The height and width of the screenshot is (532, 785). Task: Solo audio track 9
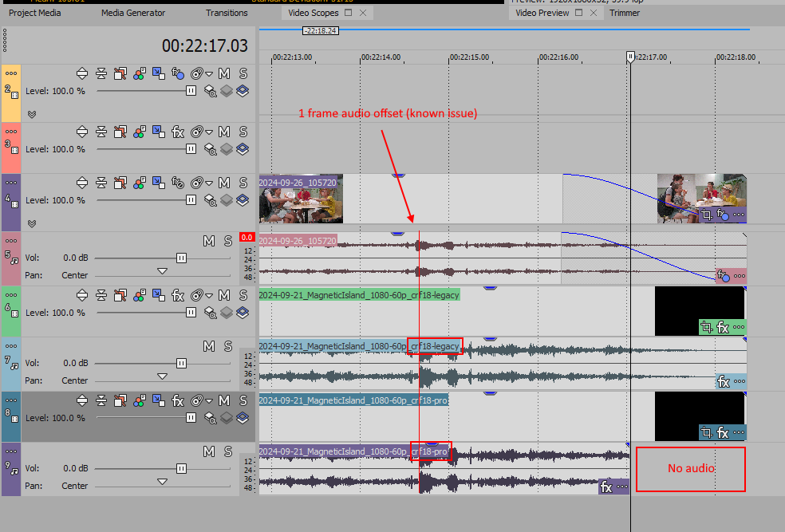click(227, 451)
